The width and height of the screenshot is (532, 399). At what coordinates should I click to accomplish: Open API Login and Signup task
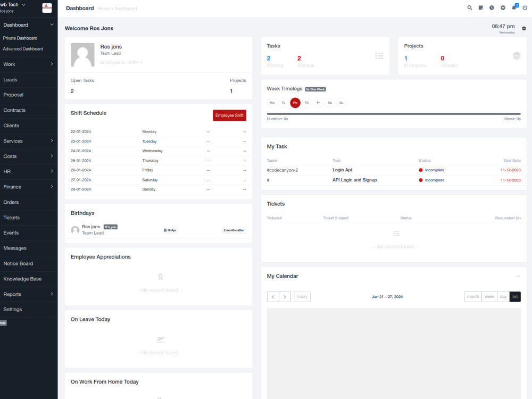[x=354, y=180]
